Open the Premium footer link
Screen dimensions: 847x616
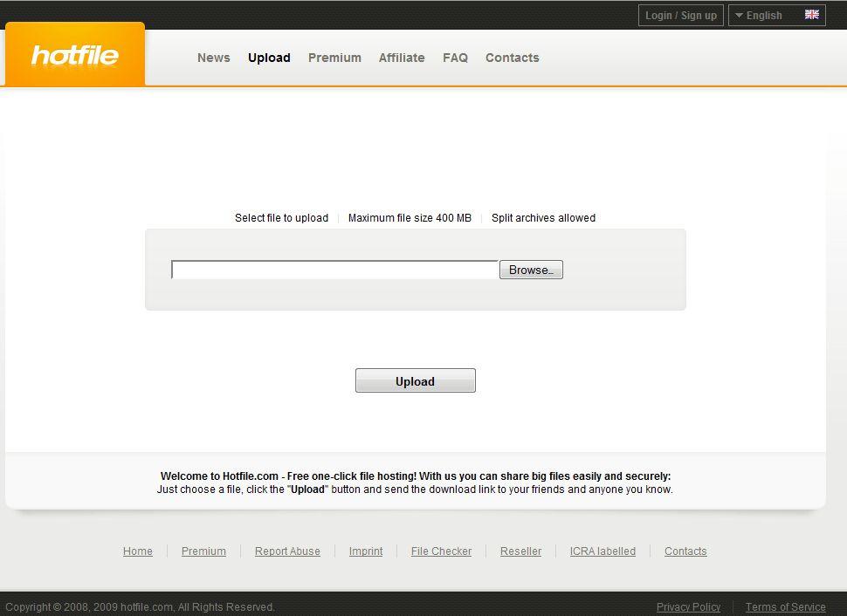(203, 551)
